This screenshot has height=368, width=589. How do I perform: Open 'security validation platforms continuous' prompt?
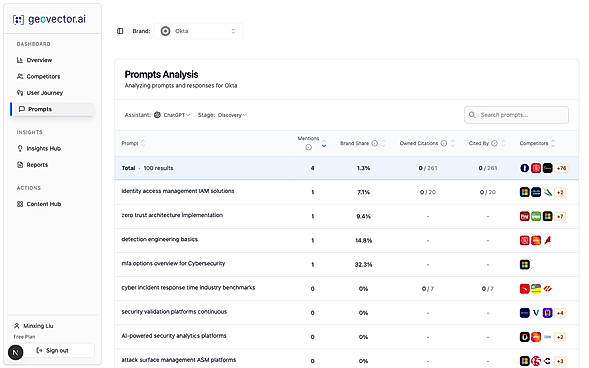174,312
